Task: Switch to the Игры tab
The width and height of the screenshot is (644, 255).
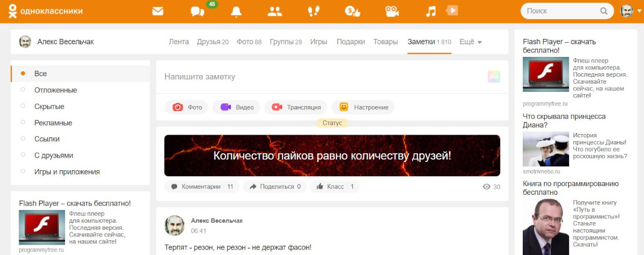Action: point(318,42)
